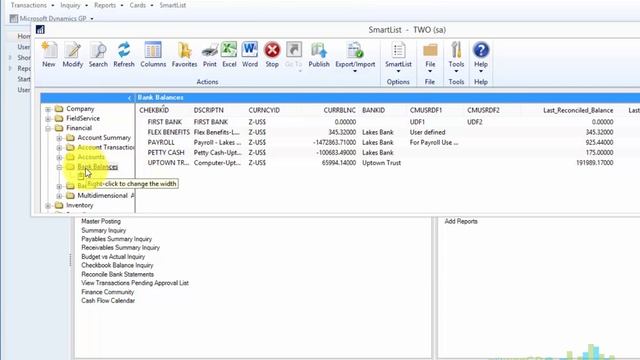Click the Microsoft Dynamics GP icon
The height and width of the screenshot is (360, 640).
pyautogui.click(x=14, y=18)
